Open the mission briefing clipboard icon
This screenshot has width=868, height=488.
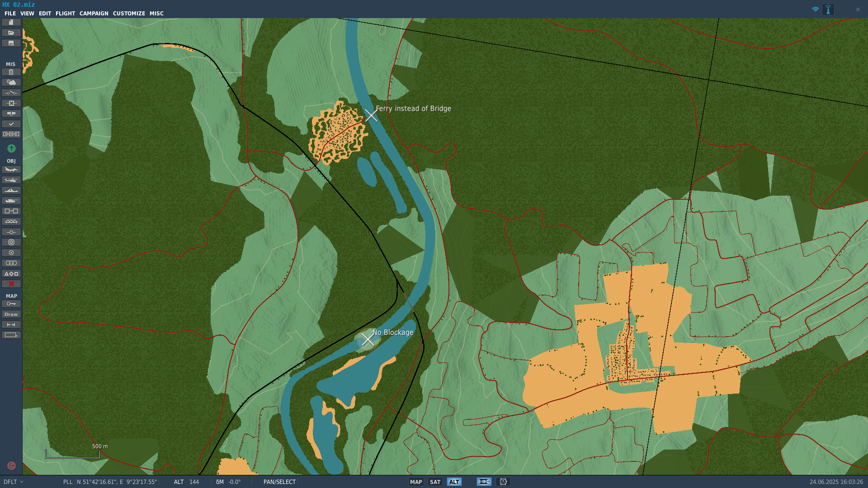(x=11, y=72)
